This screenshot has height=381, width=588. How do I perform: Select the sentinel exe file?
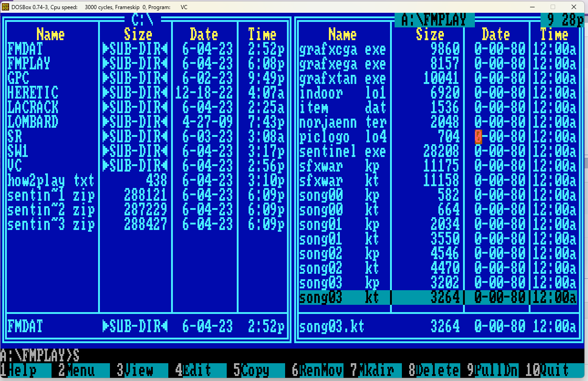click(x=438, y=151)
